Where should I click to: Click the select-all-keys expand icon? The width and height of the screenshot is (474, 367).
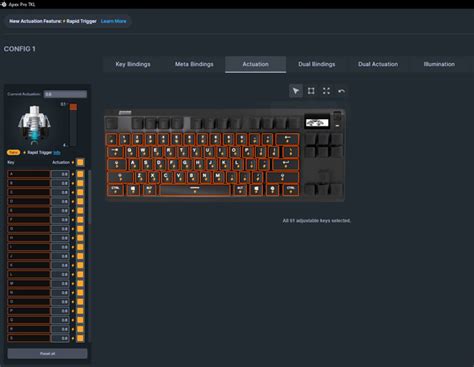point(326,91)
